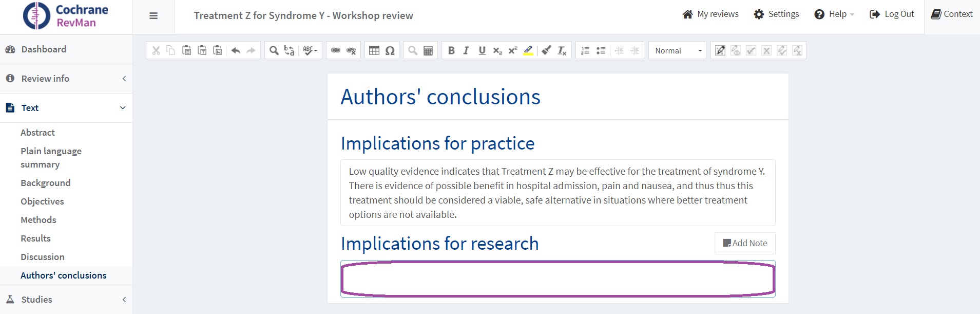Click the empty Implications for research field
This screenshot has width=980, height=314.
[x=558, y=279]
